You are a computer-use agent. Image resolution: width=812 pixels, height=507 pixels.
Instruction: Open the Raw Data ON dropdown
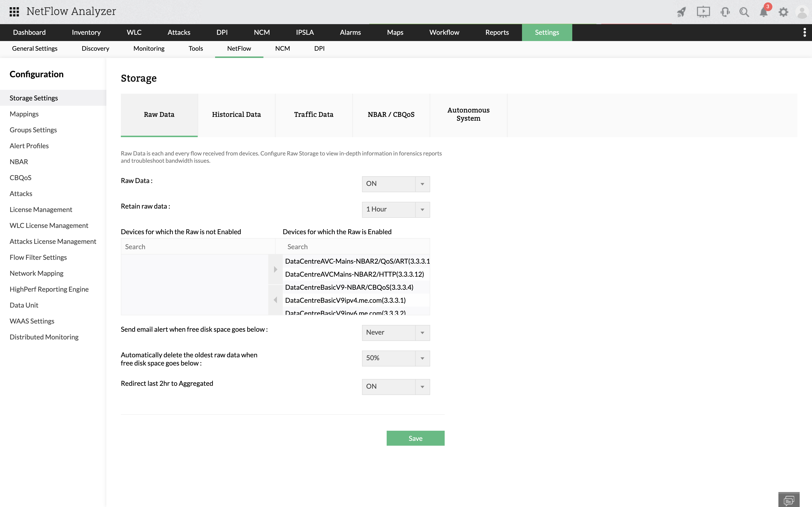pos(396,184)
